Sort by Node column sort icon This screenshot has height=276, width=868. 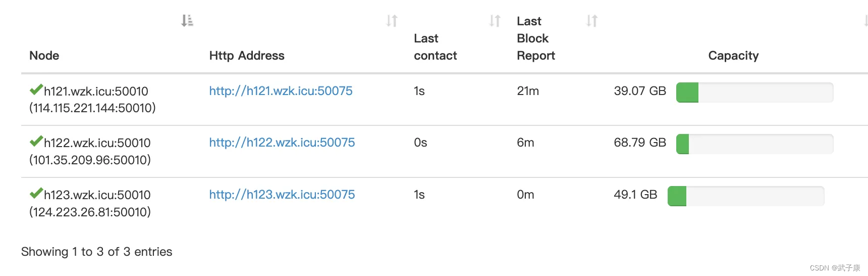pyautogui.click(x=187, y=21)
